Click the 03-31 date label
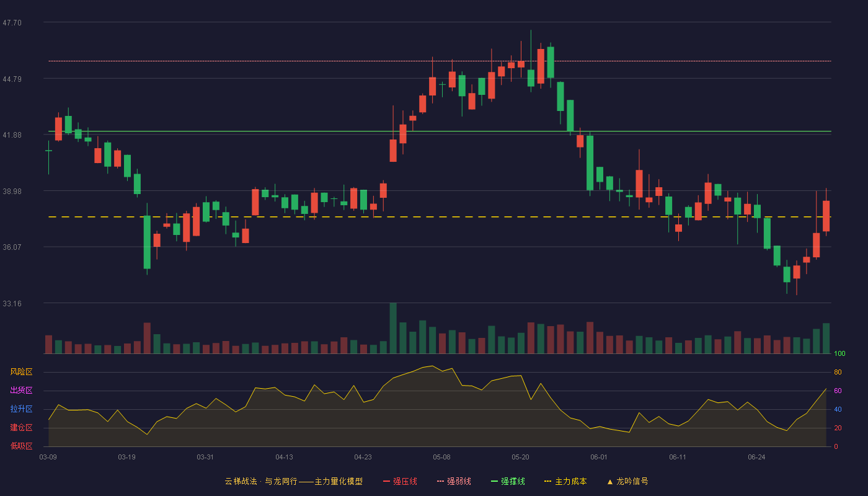This screenshot has width=868, height=496. [x=205, y=457]
